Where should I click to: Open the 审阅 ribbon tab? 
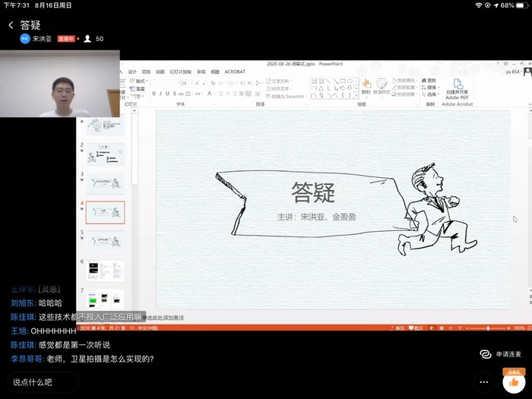[x=201, y=72]
